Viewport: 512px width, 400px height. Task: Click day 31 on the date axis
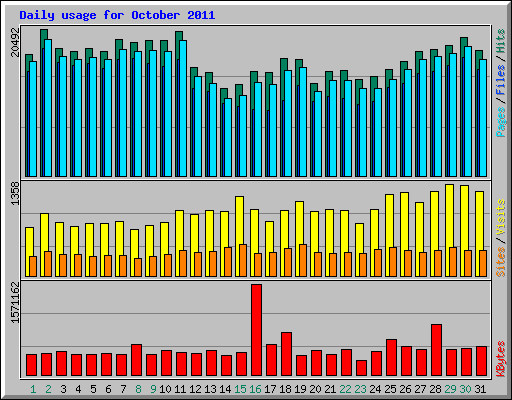click(480, 389)
